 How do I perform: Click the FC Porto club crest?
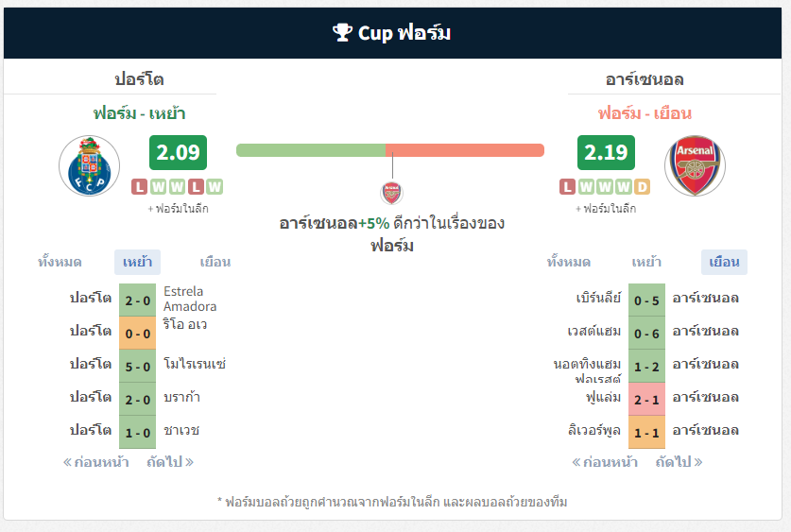point(89,165)
